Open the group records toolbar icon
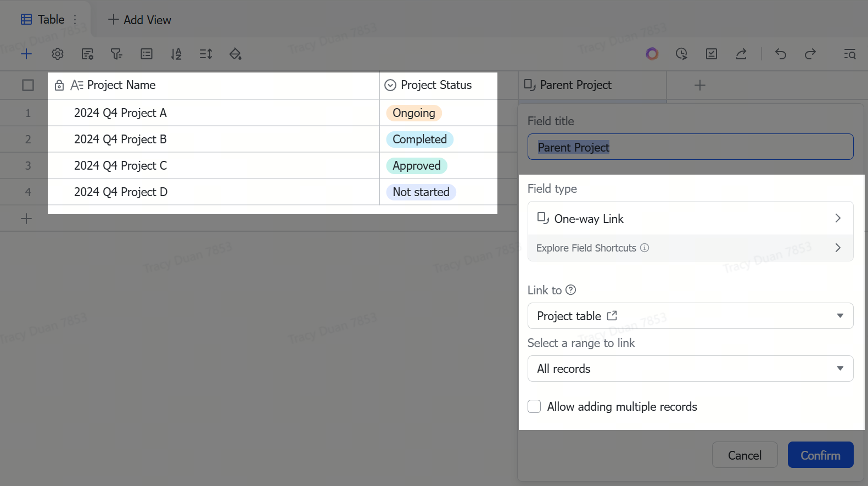The height and width of the screenshot is (486, 868). point(147,54)
